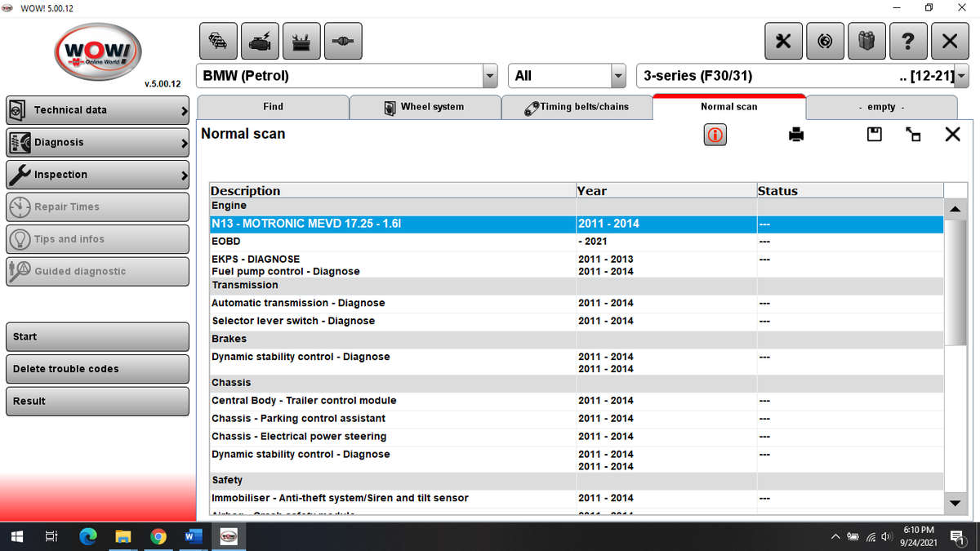The height and width of the screenshot is (551, 980).
Task: Switch to the Wheel system tab
Action: (x=425, y=107)
